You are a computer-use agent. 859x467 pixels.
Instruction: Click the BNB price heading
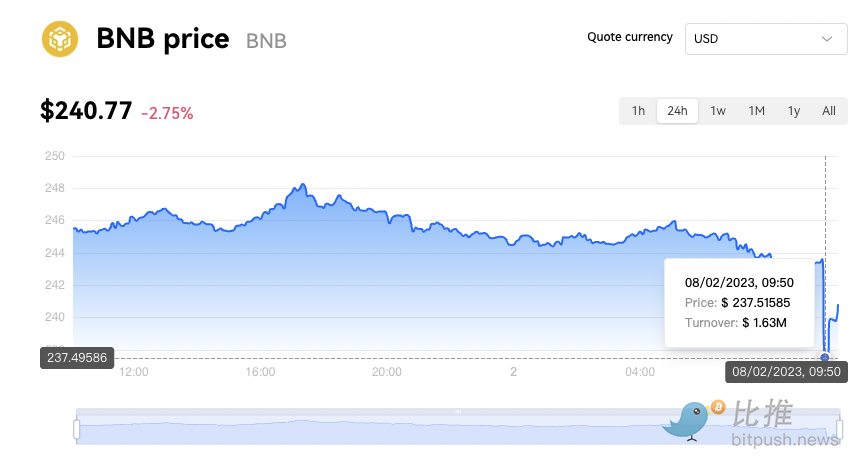[163, 39]
